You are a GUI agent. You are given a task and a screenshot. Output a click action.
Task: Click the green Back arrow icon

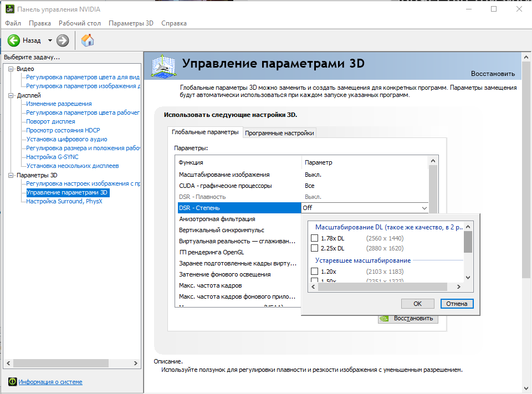click(x=13, y=40)
